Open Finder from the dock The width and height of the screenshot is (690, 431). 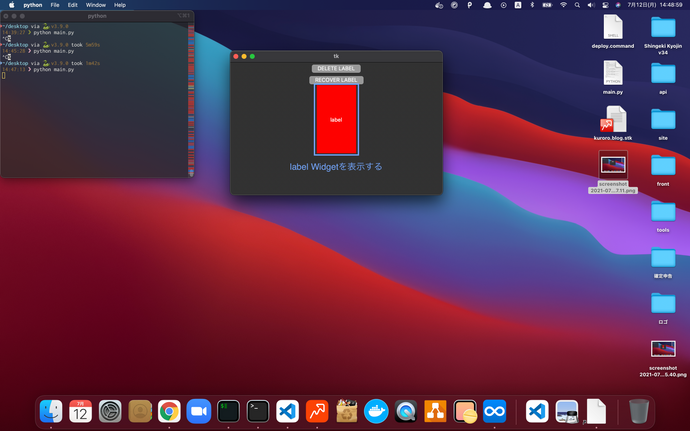click(51, 411)
